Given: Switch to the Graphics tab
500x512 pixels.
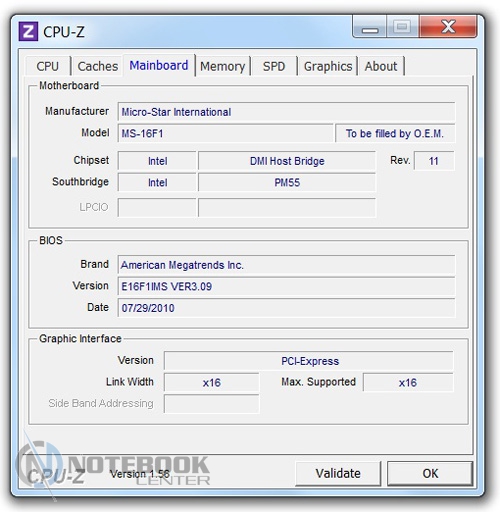Looking at the screenshot, I should pos(328,66).
